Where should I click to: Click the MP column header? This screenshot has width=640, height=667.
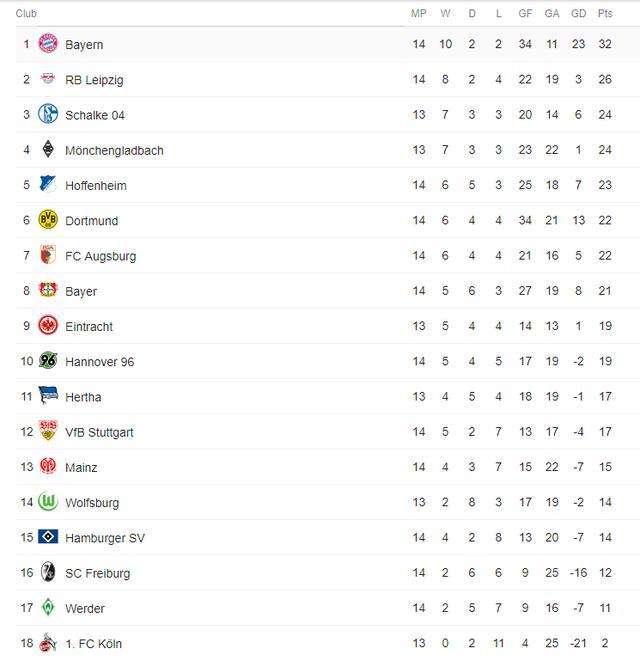point(418,14)
